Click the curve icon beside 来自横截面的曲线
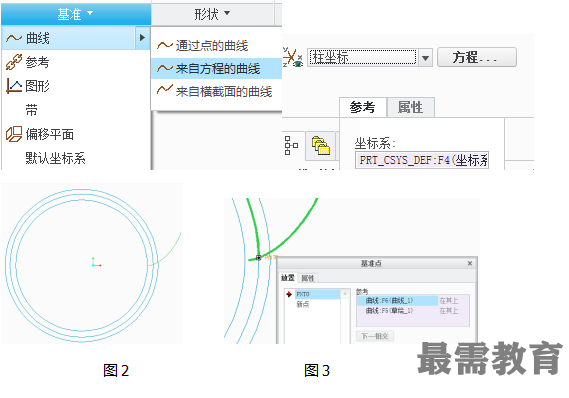Image resolution: width=569 pixels, height=398 pixels. [164, 89]
